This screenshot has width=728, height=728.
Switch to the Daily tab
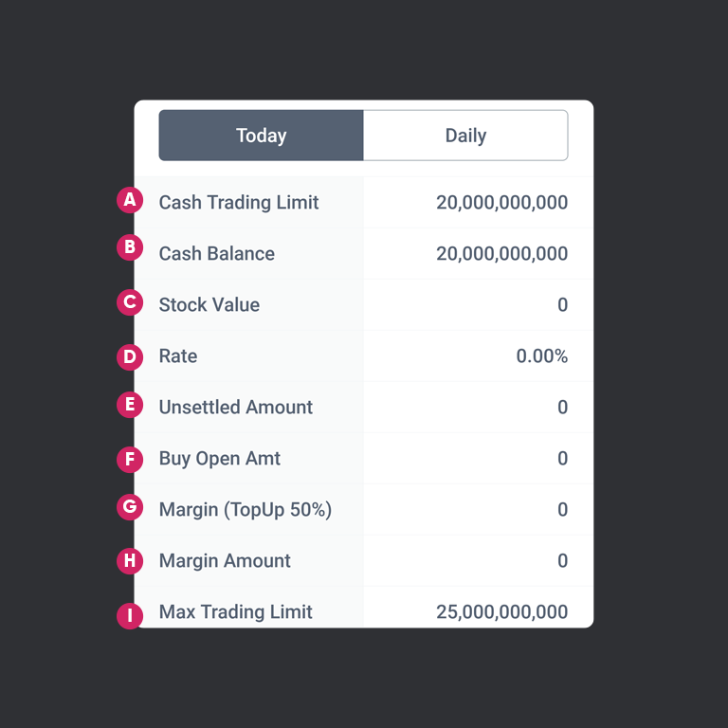click(x=465, y=136)
